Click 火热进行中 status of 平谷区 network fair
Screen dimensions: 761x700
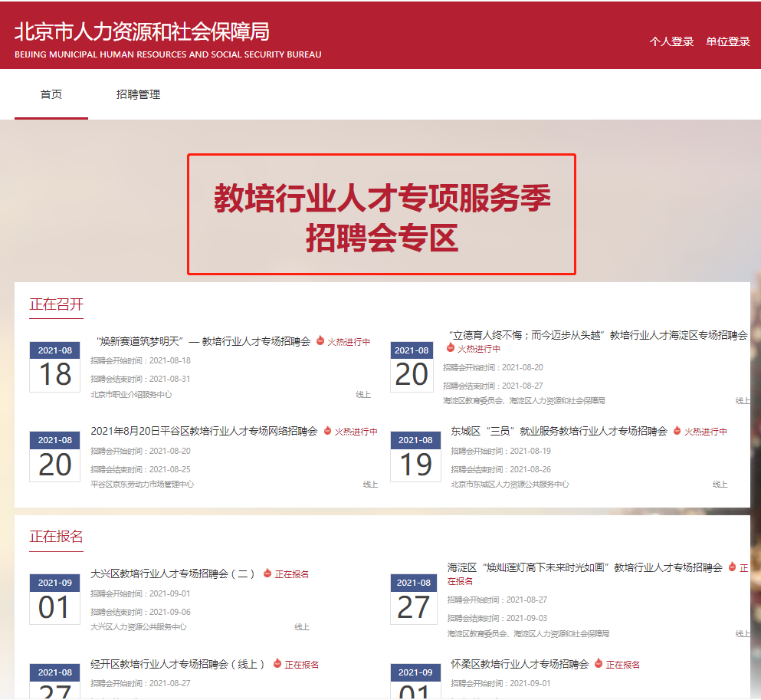[x=356, y=432]
